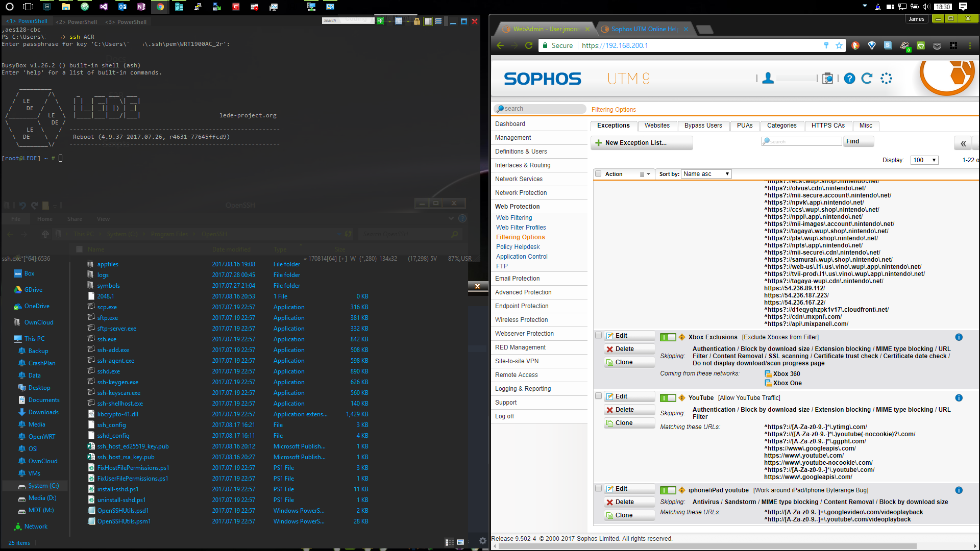Click New Exception List button
The width and height of the screenshot is (980, 551).
pos(642,143)
